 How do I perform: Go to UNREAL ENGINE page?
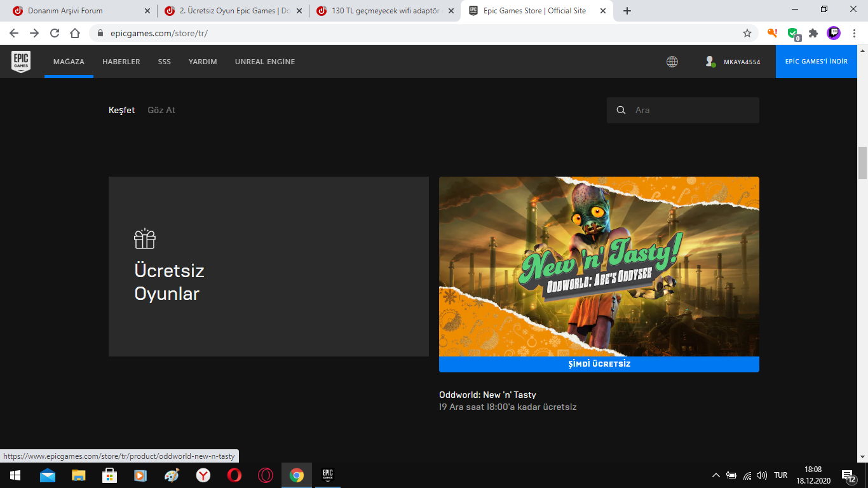click(x=265, y=62)
